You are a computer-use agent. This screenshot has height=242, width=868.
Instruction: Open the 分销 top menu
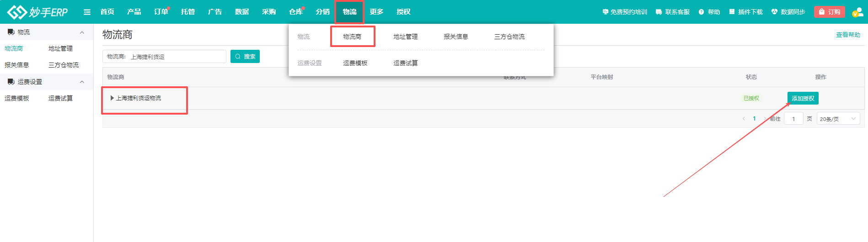click(x=323, y=12)
